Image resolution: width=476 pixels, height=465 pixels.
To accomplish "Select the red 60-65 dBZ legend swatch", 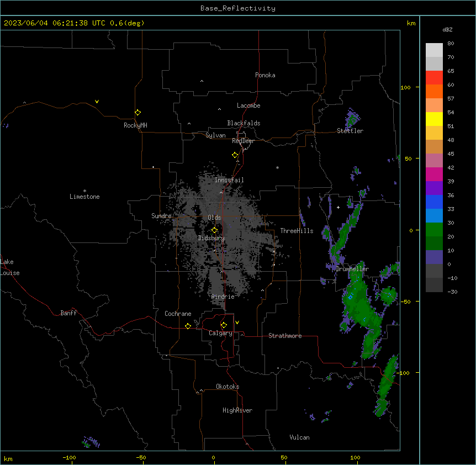I will point(434,78).
